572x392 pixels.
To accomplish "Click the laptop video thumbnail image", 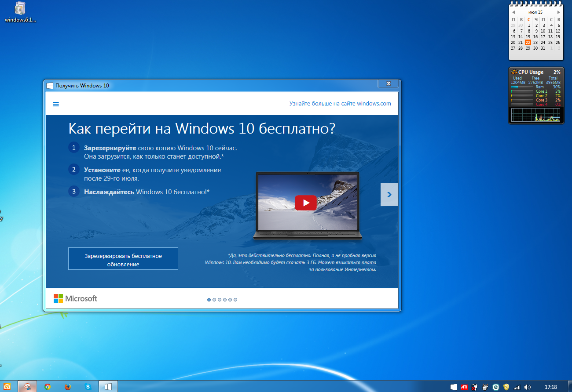I will click(x=308, y=203).
